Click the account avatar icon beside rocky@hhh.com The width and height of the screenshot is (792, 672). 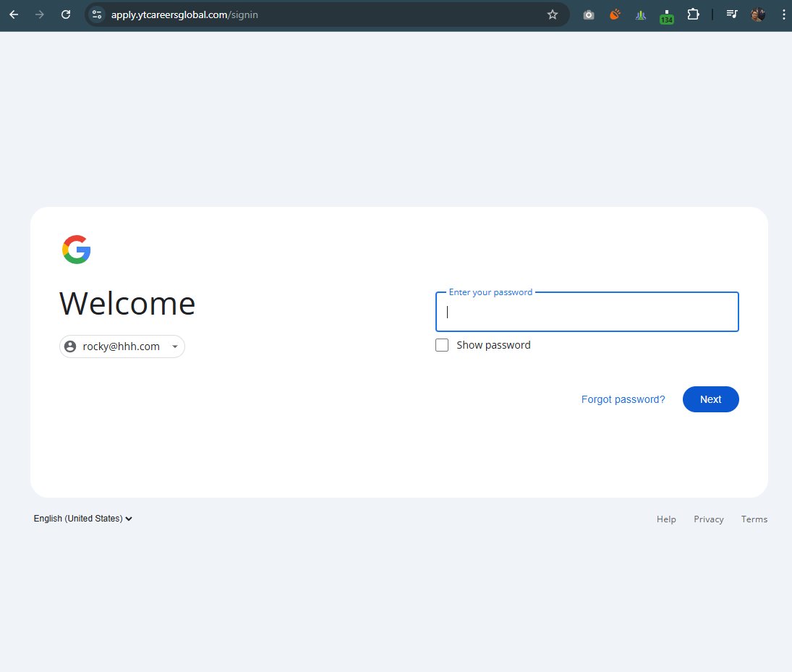pyautogui.click(x=70, y=346)
